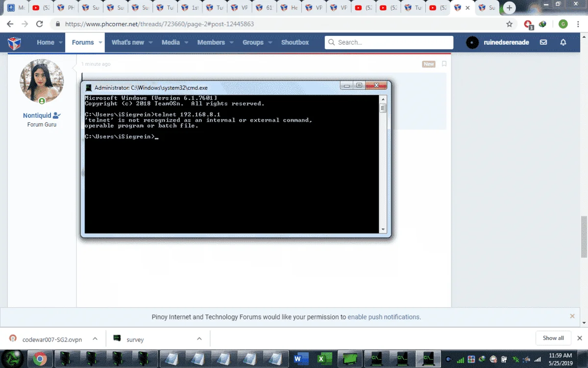Expand the What's new dropdown arrow
The image size is (588, 368).
pos(151,43)
